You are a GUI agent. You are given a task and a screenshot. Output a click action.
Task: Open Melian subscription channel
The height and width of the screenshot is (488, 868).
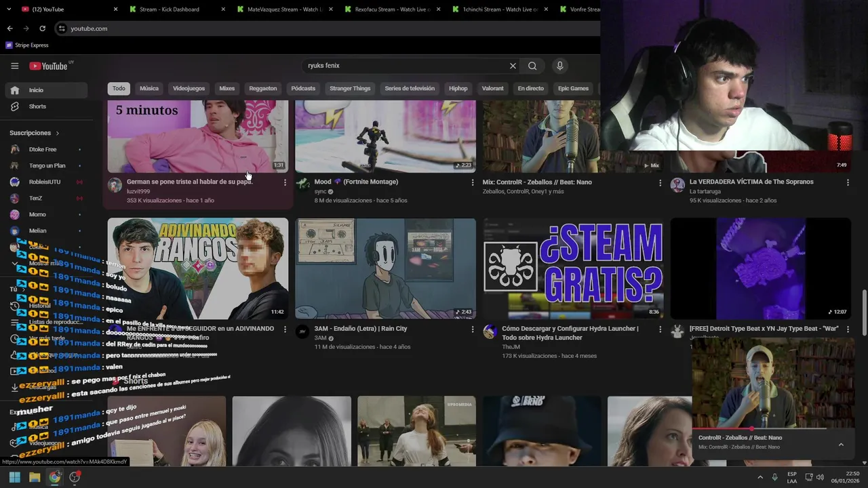click(46, 230)
